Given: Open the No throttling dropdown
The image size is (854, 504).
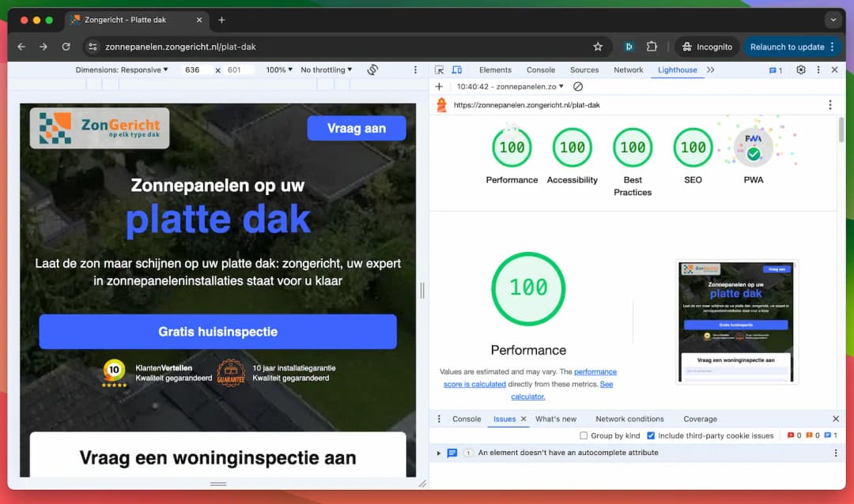Looking at the screenshot, I should pos(327,70).
